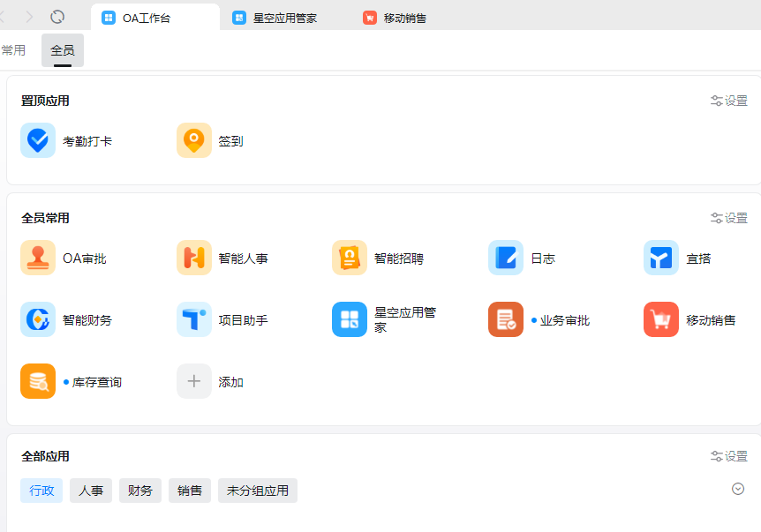The width and height of the screenshot is (761, 532).
Task: Click the refresh icon in top bar
Action: point(57,17)
